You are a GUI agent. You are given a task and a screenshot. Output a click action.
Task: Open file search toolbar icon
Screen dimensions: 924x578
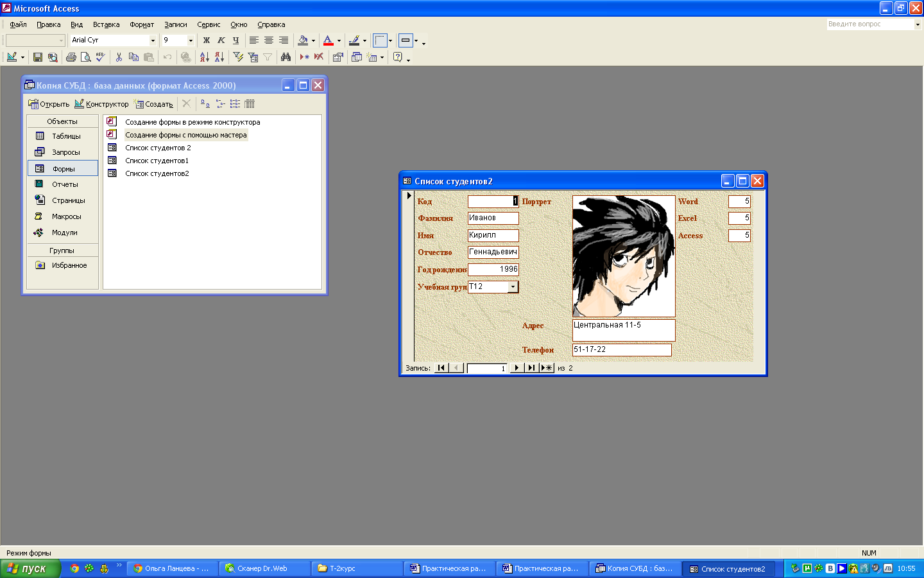tap(53, 57)
